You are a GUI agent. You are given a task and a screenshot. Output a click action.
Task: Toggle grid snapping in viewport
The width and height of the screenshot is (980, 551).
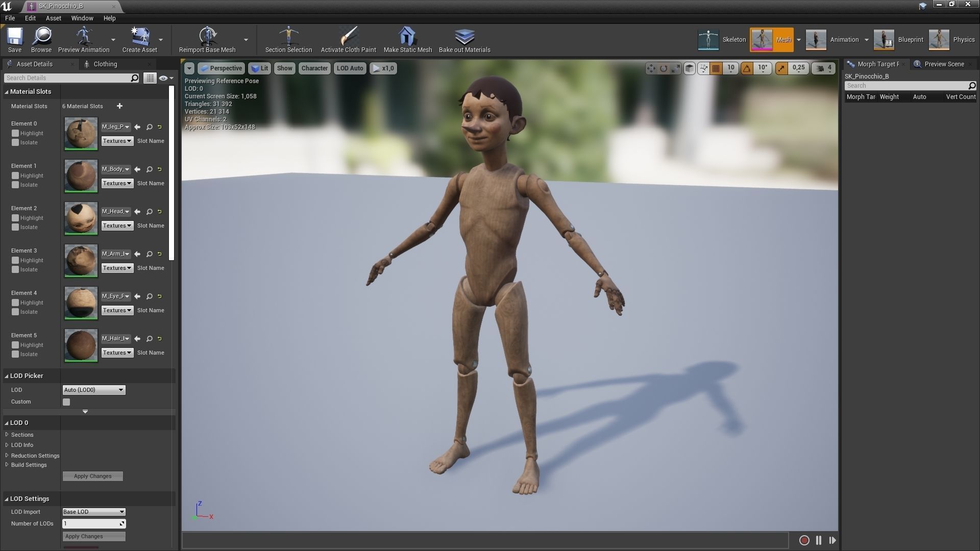(x=716, y=68)
